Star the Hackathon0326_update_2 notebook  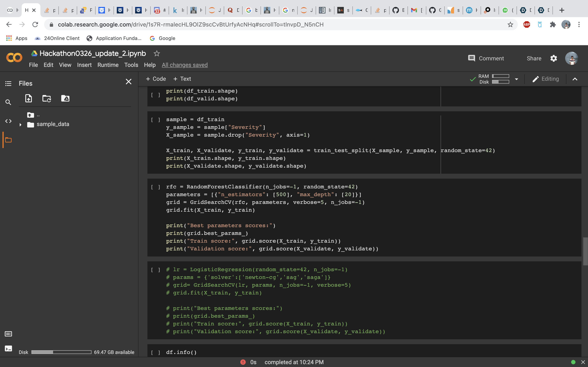click(x=157, y=53)
